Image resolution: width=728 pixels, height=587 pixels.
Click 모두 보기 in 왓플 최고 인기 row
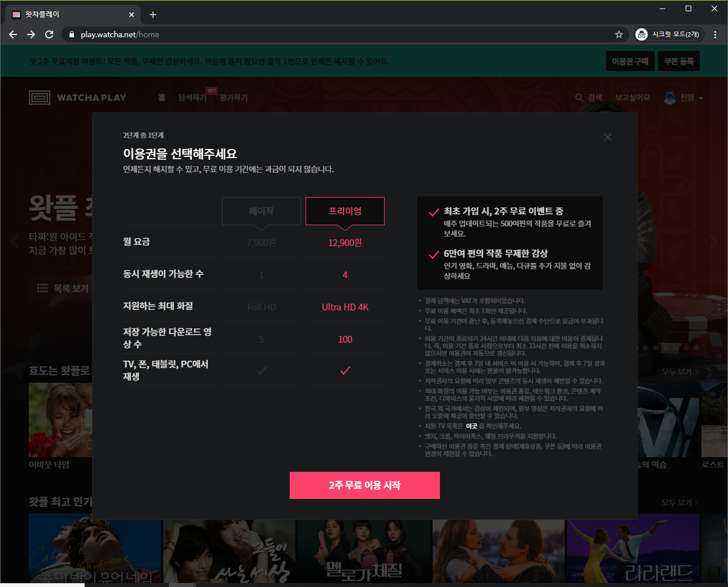[x=680, y=502]
